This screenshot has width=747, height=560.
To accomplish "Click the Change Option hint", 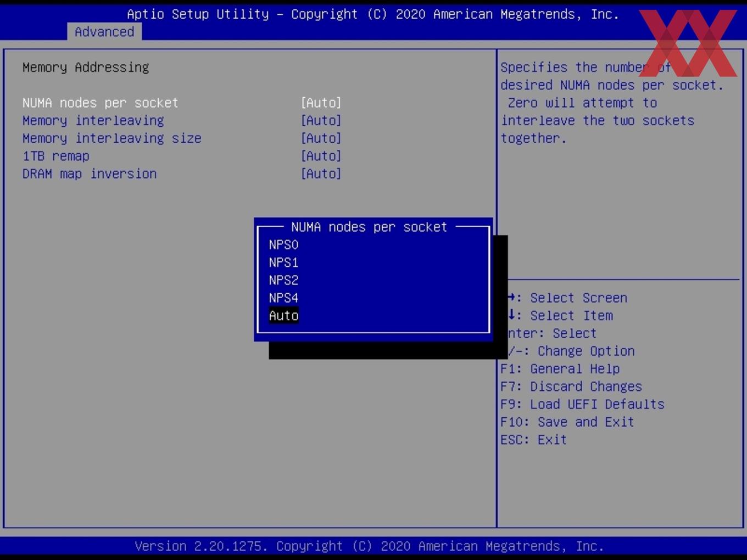I will pos(571,351).
